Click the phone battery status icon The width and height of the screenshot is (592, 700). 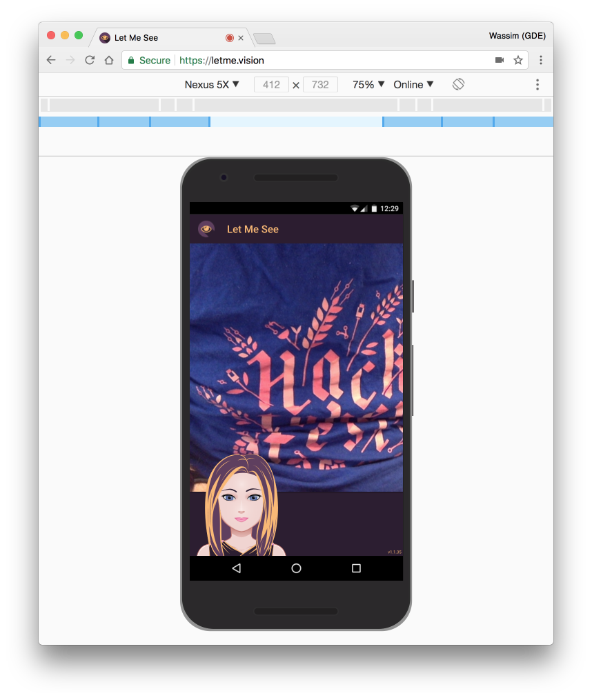[374, 208]
